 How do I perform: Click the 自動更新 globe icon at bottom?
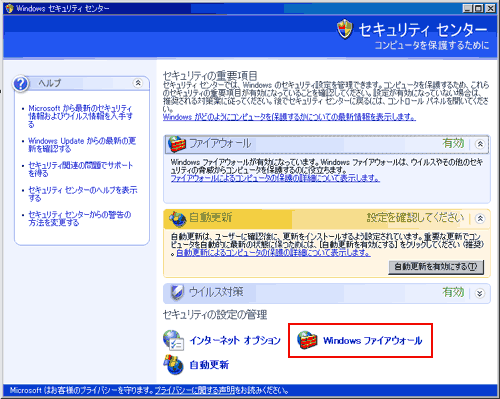[x=173, y=365]
